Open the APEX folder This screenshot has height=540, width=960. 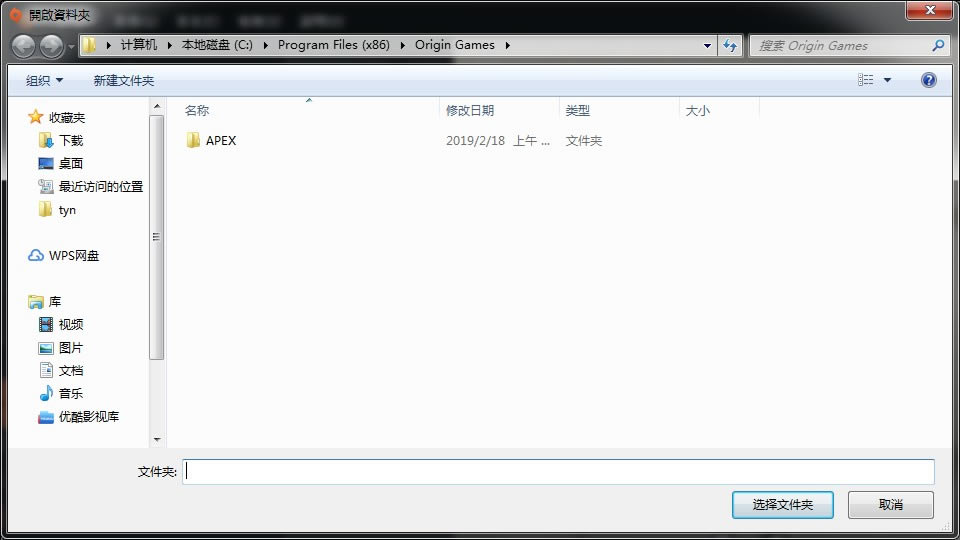pos(220,141)
